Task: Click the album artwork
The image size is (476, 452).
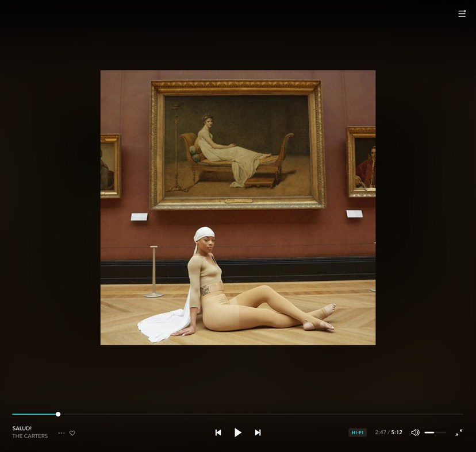Action: [238, 207]
